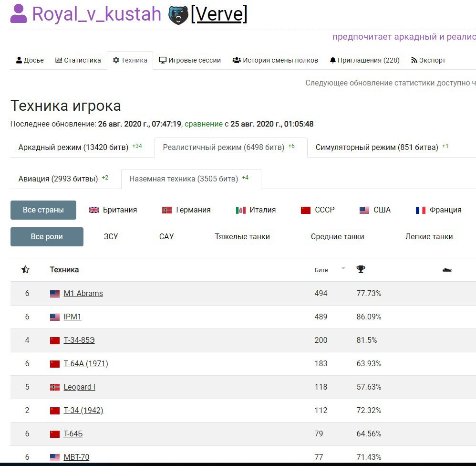Screen dimensions: 476x466
Task: Filter vehicles by ЗСУ role
Action: coord(111,236)
